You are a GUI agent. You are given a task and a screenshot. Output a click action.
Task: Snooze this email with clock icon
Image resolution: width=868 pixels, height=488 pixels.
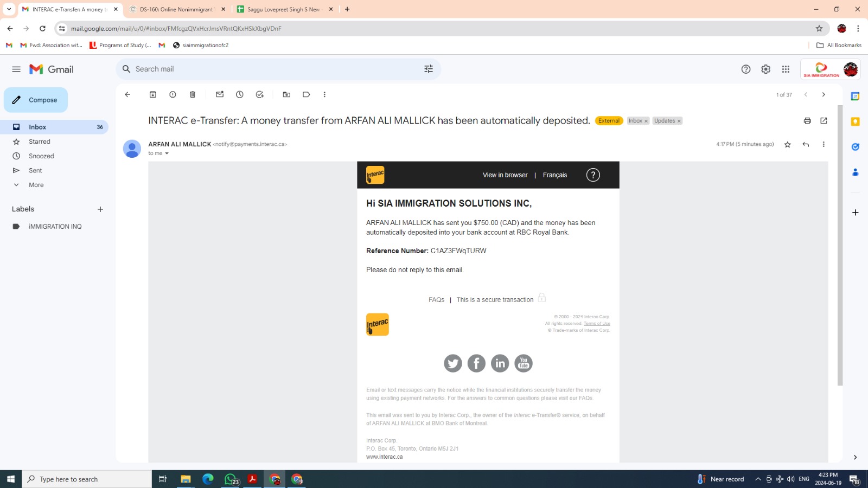tap(240, 94)
